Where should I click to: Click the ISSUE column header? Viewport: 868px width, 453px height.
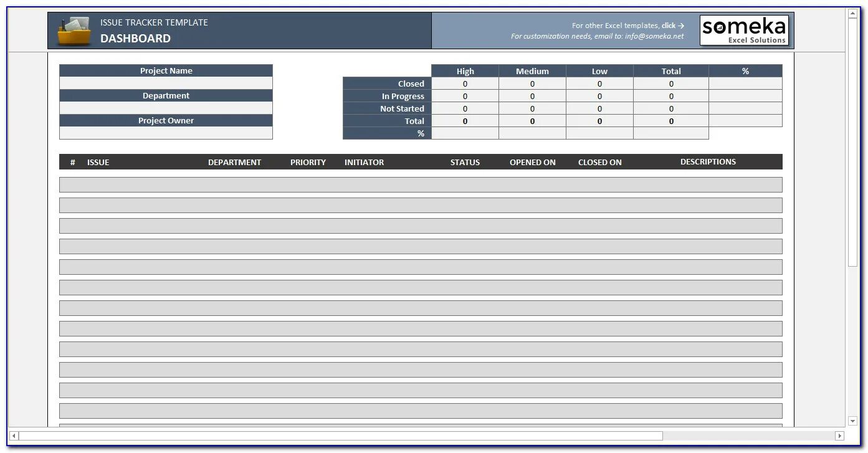click(x=98, y=162)
